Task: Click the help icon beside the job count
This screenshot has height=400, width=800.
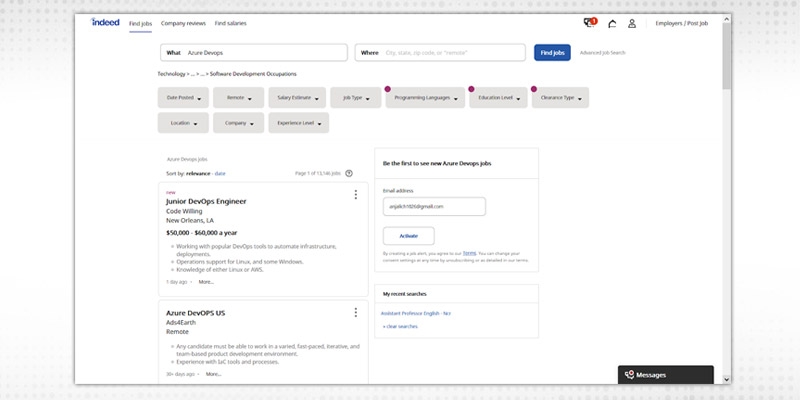Action: coord(349,173)
